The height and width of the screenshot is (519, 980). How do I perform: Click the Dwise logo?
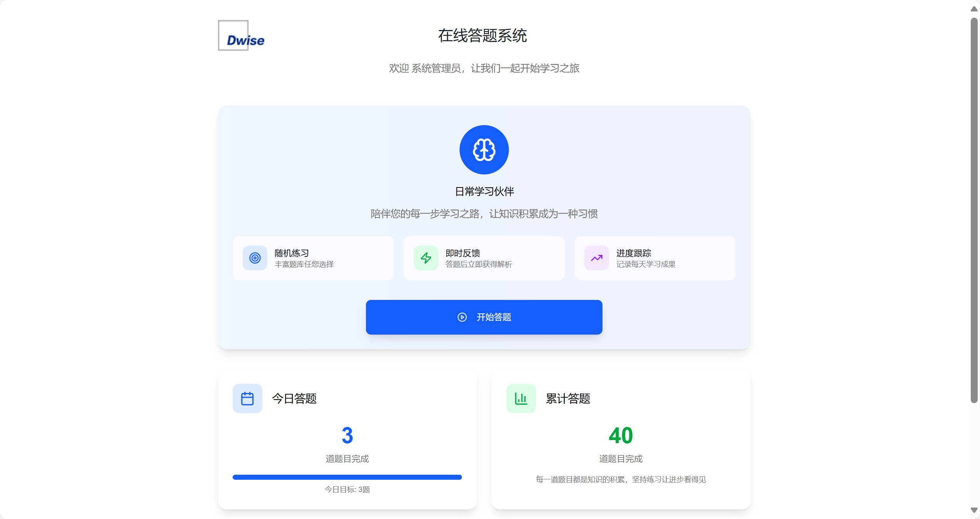(x=241, y=36)
